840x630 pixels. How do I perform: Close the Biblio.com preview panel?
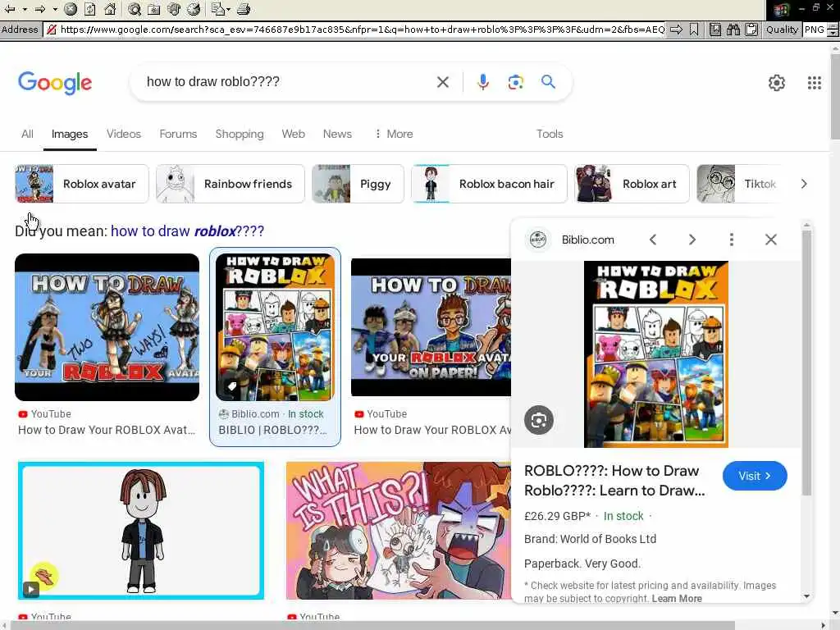coord(771,240)
